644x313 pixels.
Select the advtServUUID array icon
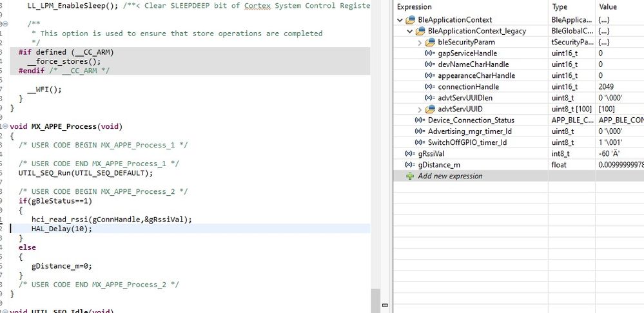click(x=430, y=109)
